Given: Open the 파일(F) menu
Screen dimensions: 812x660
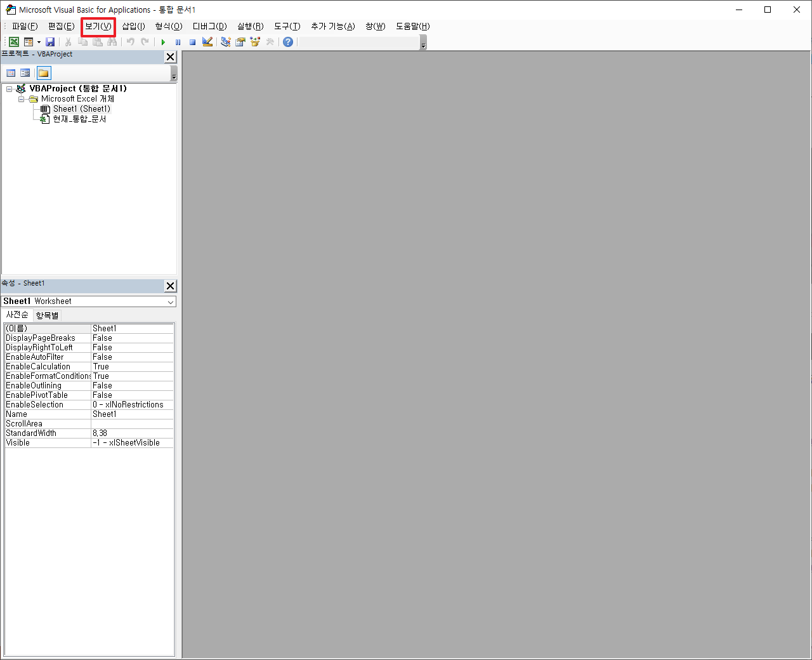Looking at the screenshot, I should coord(25,27).
